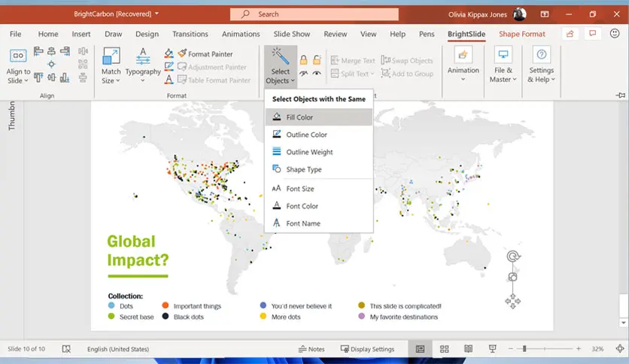Choose Font Name from the menu
The width and height of the screenshot is (629, 364).
click(x=319, y=223)
